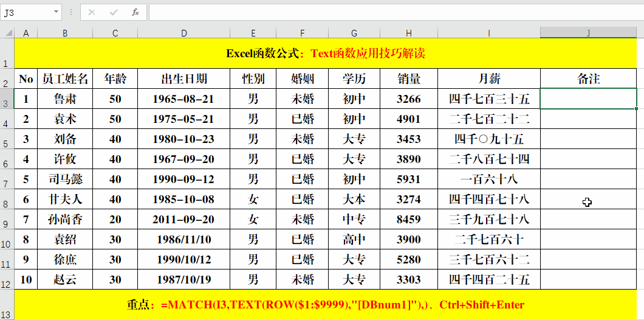Select row 5 header
The width and height of the screenshot is (644, 320).
[x=7, y=139]
